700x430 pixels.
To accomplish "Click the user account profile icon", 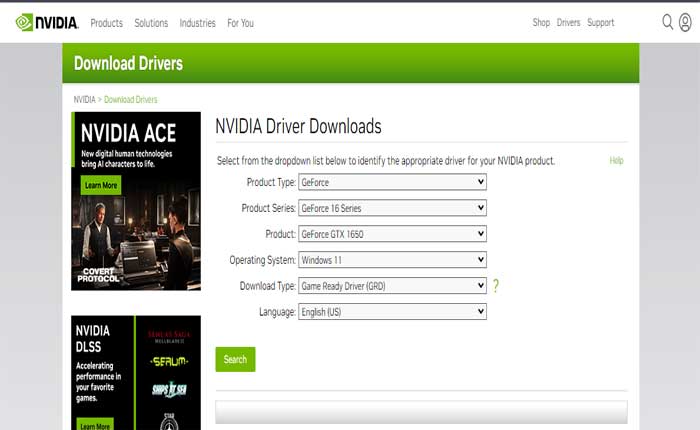I will tap(685, 22).
